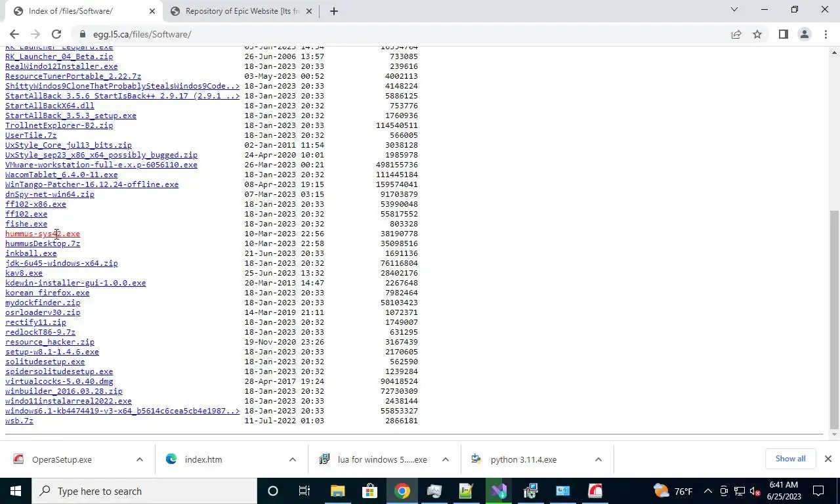The height and width of the screenshot is (504, 840).
Task: Open File Explorer from the taskbar
Action: click(337, 491)
